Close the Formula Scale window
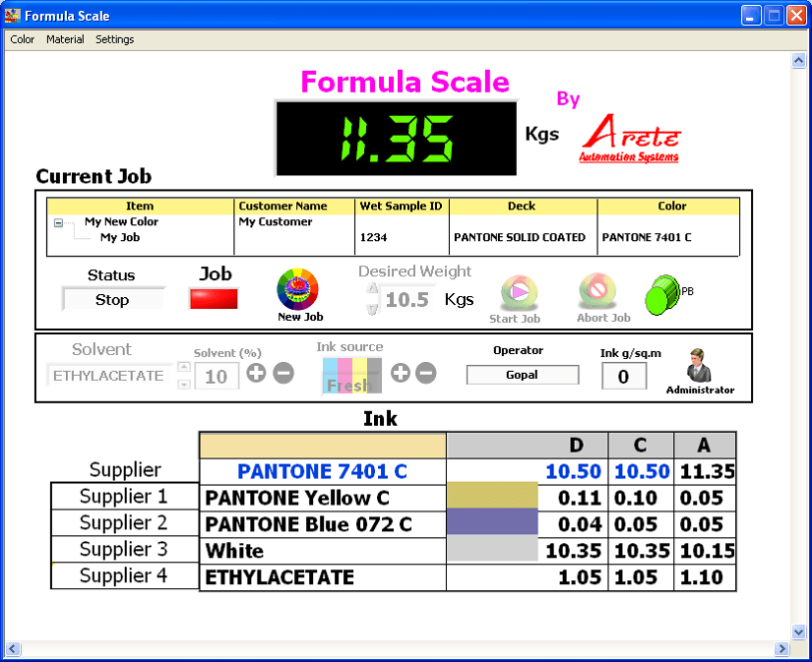The height and width of the screenshot is (662, 812). tap(796, 16)
